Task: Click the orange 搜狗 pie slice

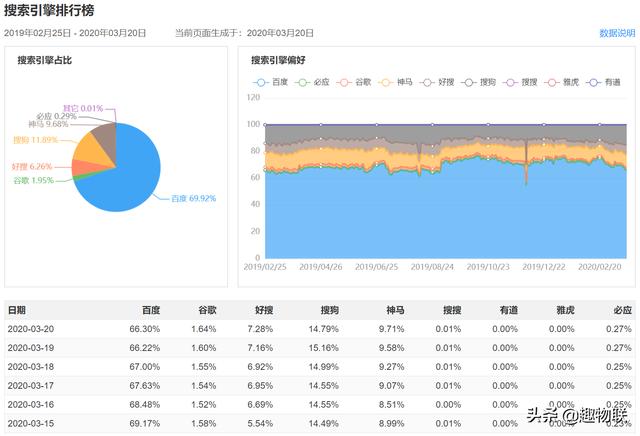Action: [88, 149]
